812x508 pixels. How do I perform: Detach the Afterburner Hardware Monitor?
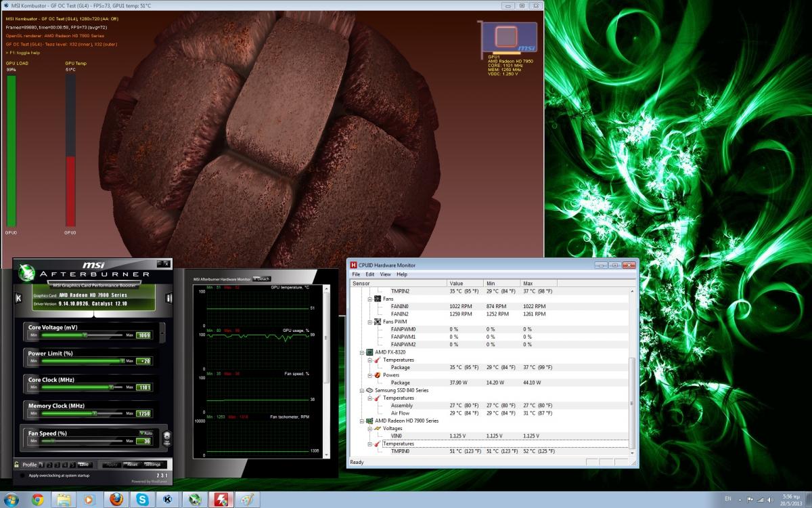click(261, 278)
